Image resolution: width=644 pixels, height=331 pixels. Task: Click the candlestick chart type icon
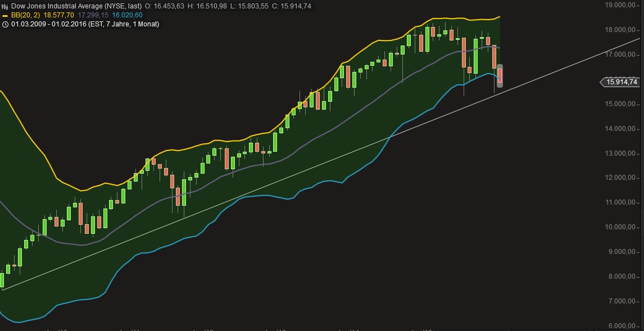pos(5,5)
